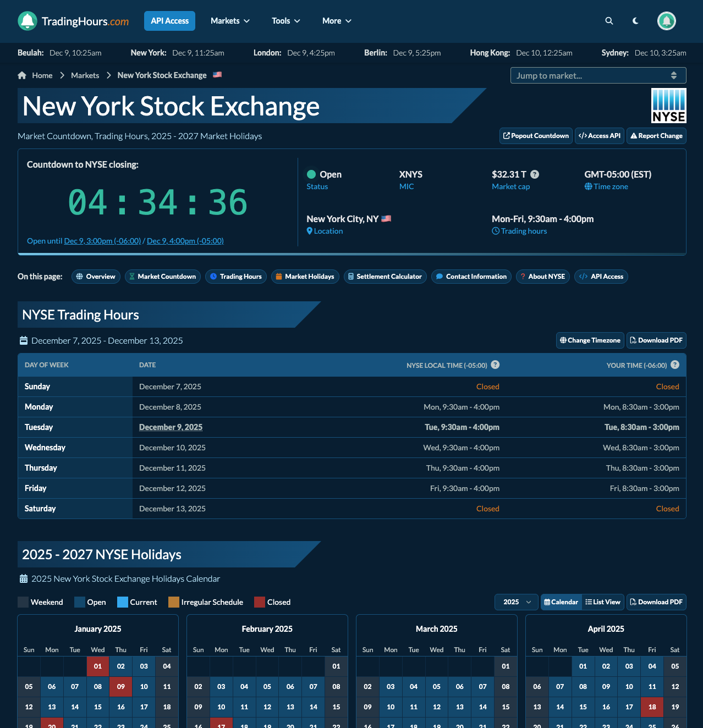Download holidays calendar PDF
Image resolution: width=703 pixels, height=728 pixels.
(656, 602)
